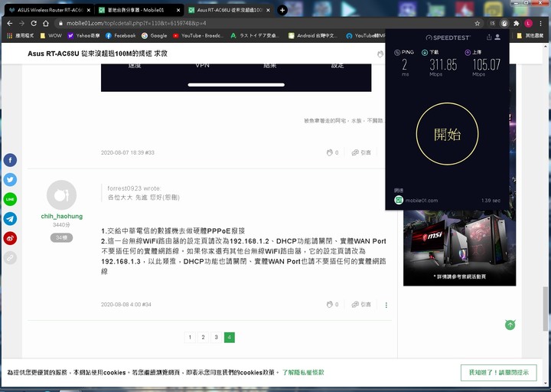Bookmark this page with star icon
The height and width of the screenshot is (392, 551).
coord(478,23)
